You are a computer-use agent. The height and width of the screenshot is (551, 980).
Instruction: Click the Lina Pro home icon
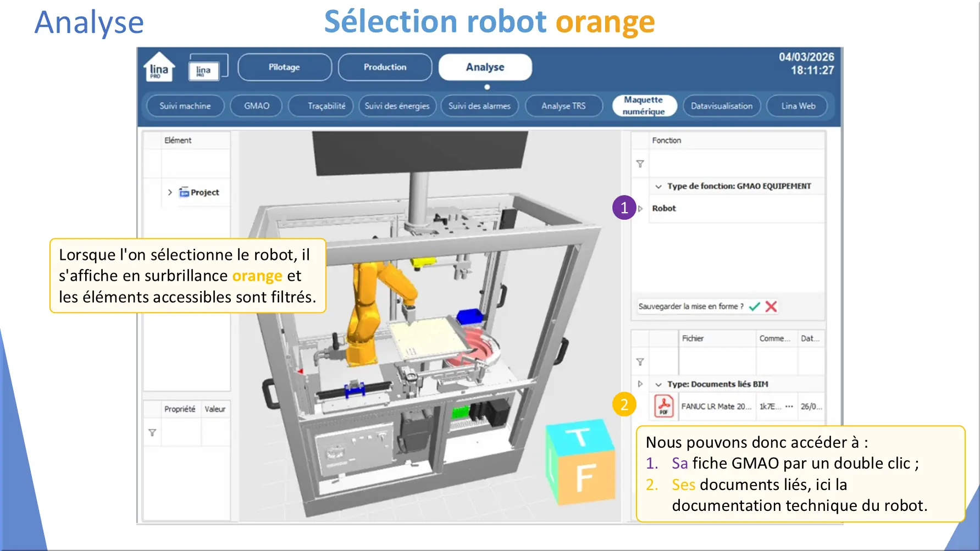click(x=159, y=67)
